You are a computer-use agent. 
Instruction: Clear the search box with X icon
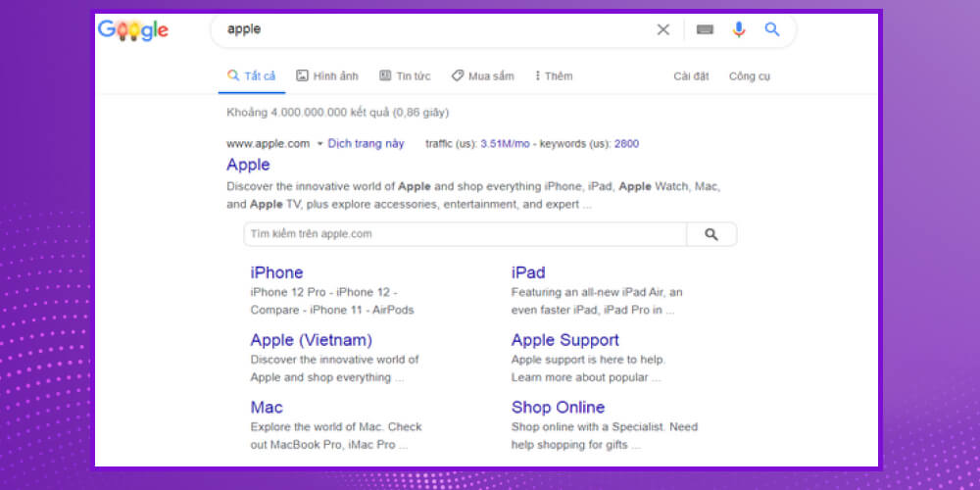click(x=663, y=29)
